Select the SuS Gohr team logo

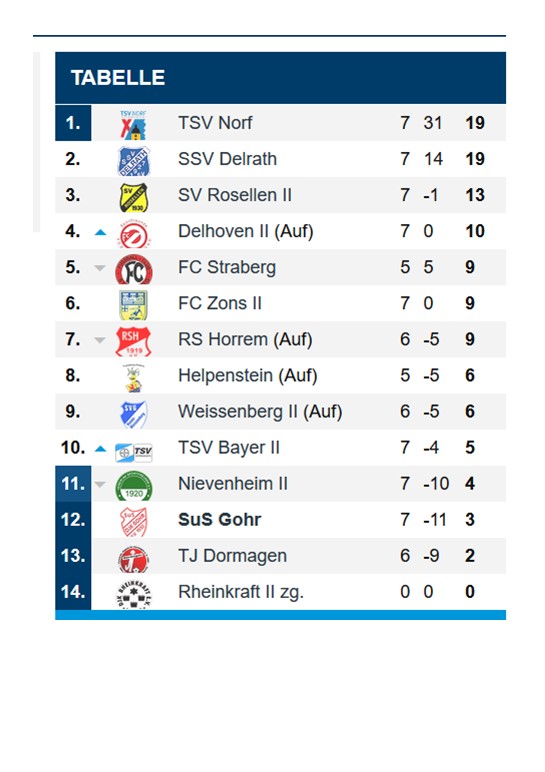coord(133,522)
